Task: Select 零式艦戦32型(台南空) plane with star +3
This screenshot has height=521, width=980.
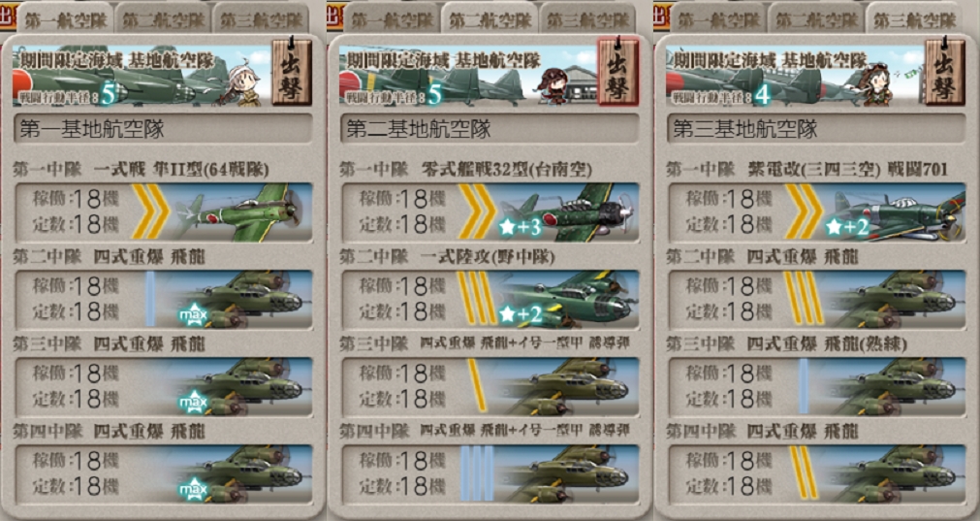Action: pyautogui.click(x=490, y=212)
